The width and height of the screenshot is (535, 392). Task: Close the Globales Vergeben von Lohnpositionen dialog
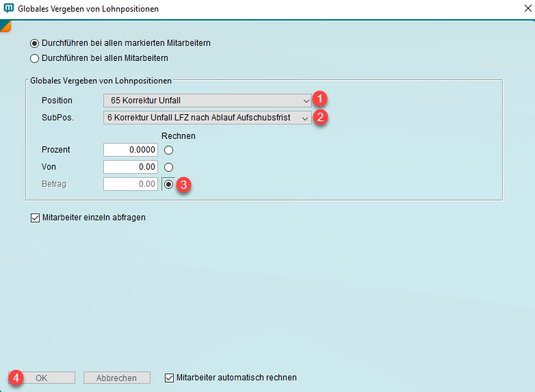tap(524, 9)
